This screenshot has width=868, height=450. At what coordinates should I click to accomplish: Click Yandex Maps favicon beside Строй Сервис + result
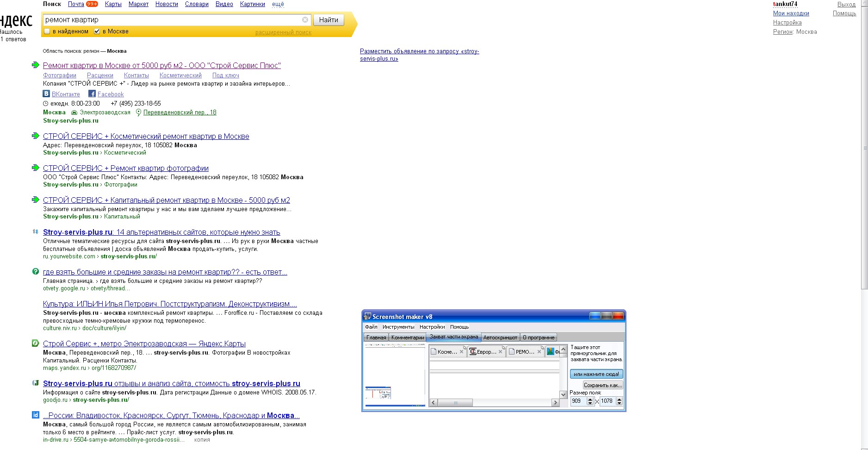pyautogui.click(x=35, y=343)
